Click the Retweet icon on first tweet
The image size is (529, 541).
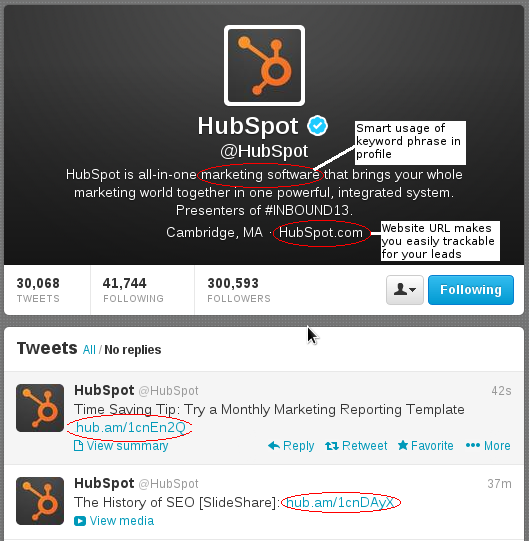click(332, 446)
